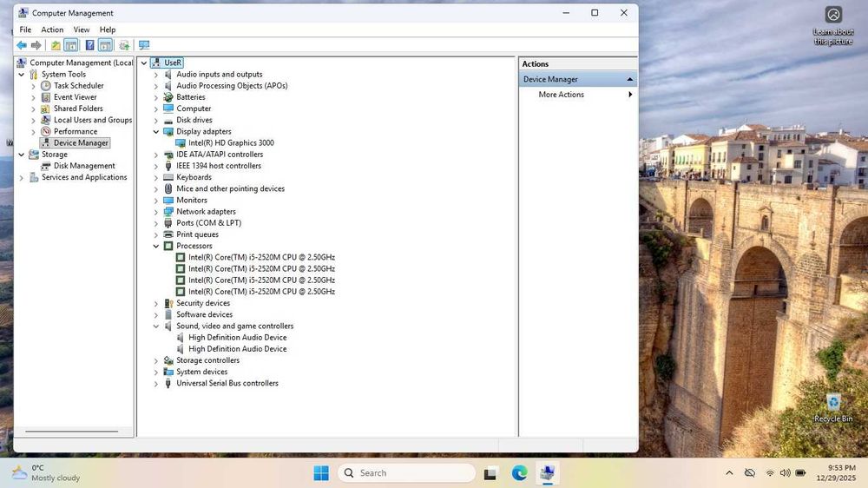The image size is (868, 488).
Task: Collapse the Storage node chevron
Action: tap(22, 155)
